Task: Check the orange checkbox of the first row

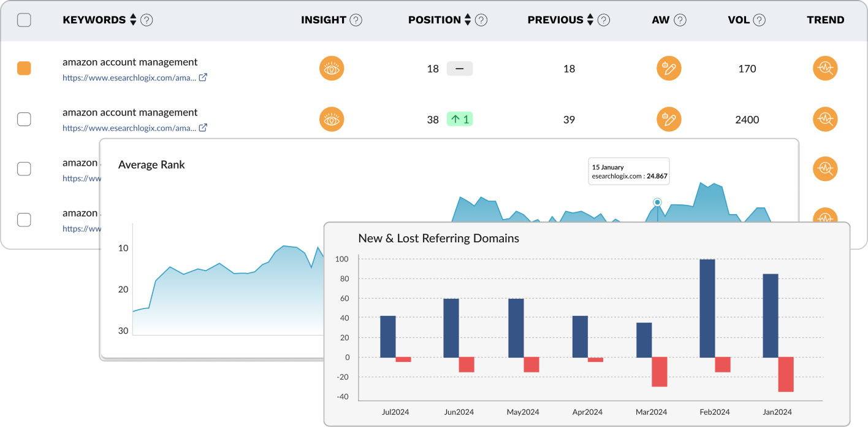Action: (x=24, y=68)
